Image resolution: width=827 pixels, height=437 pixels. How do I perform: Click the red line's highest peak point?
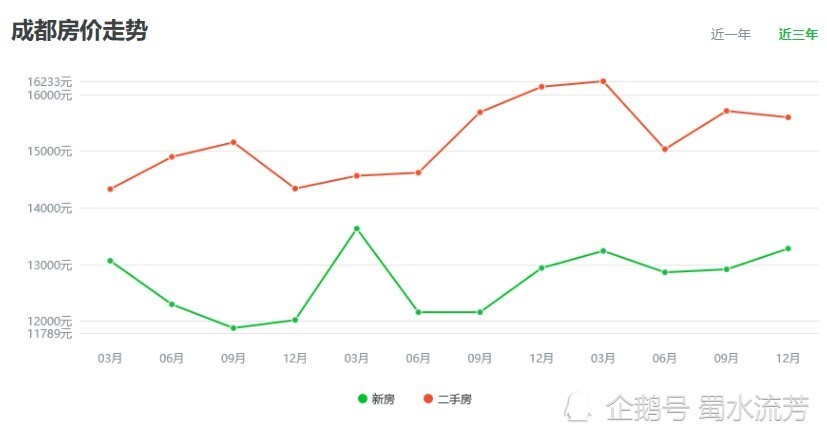(x=603, y=81)
